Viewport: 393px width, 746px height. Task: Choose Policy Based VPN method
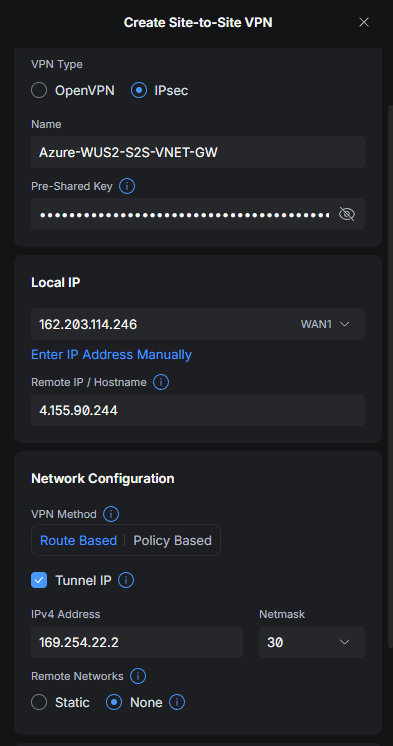tap(172, 540)
